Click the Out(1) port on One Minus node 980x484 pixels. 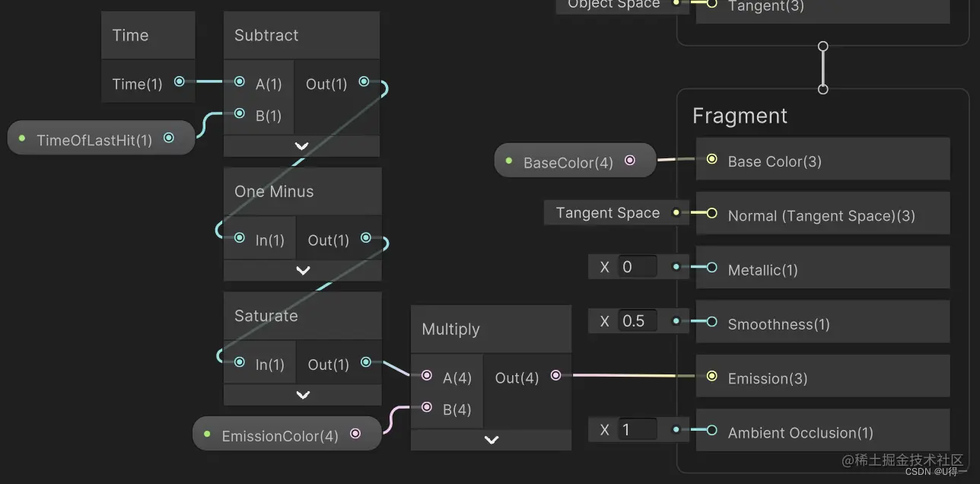(x=366, y=237)
